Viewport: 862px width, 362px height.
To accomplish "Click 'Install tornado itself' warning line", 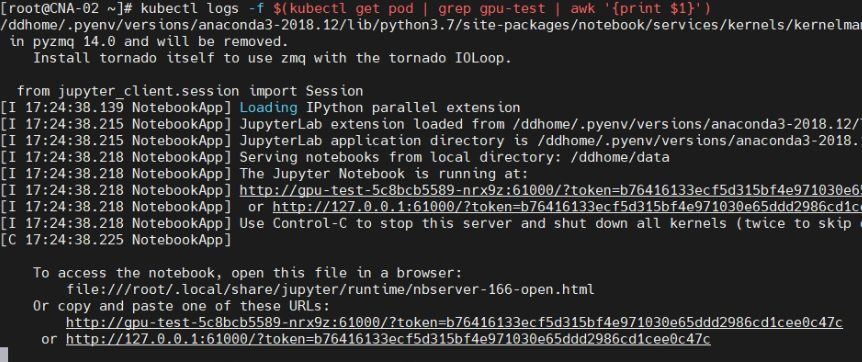I will tap(272, 58).
